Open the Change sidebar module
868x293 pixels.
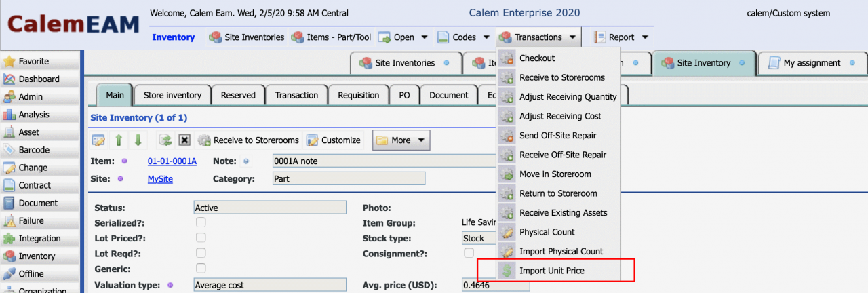(x=39, y=167)
